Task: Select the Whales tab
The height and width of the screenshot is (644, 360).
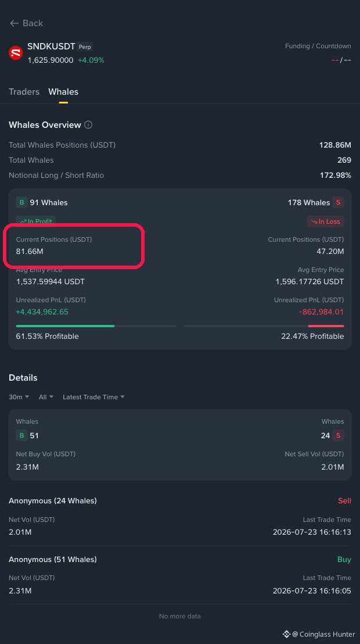Action: coord(63,92)
